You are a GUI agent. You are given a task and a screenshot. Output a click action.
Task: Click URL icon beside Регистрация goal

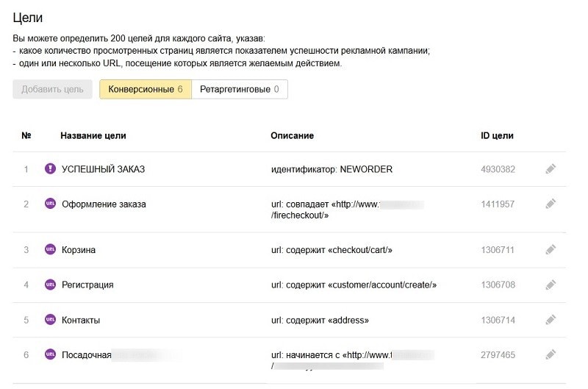tap(50, 285)
